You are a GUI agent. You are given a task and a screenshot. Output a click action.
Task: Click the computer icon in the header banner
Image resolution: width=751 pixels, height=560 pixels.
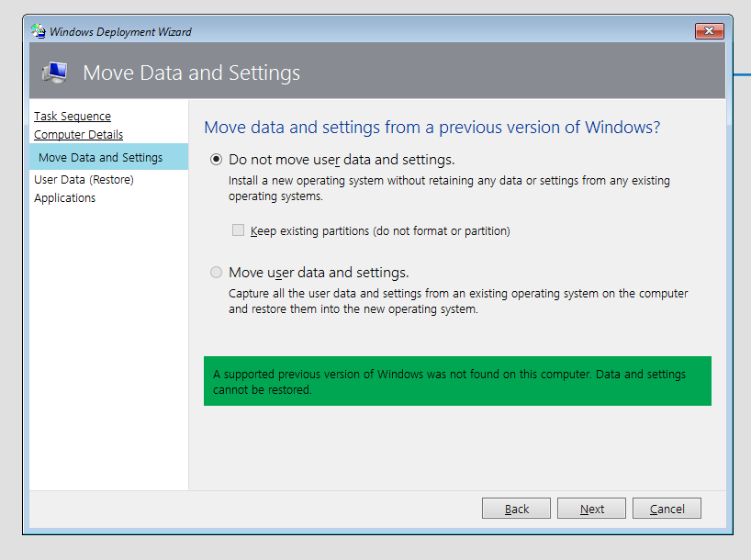tap(54, 72)
